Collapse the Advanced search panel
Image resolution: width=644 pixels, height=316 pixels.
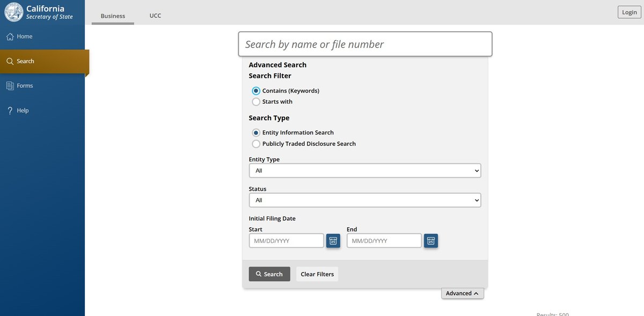click(x=463, y=293)
